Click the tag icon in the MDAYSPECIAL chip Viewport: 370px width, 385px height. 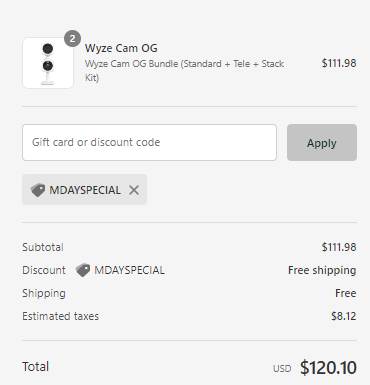(38, 190)
